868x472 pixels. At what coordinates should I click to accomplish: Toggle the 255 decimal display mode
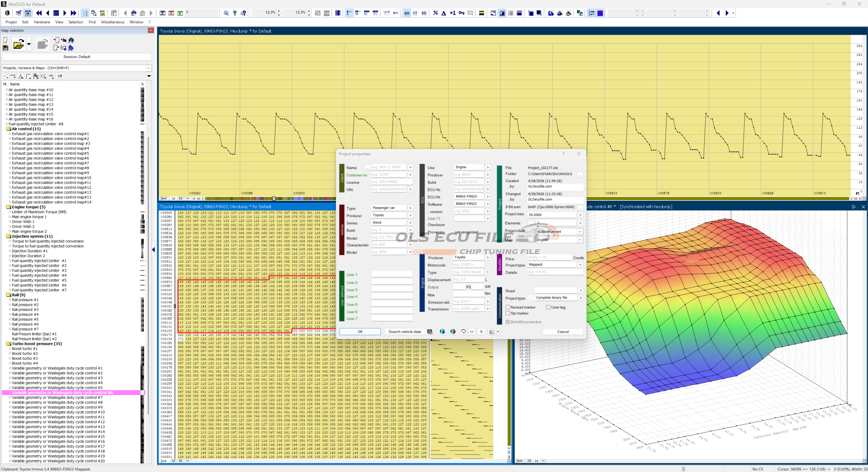click(x=407, y=13)
